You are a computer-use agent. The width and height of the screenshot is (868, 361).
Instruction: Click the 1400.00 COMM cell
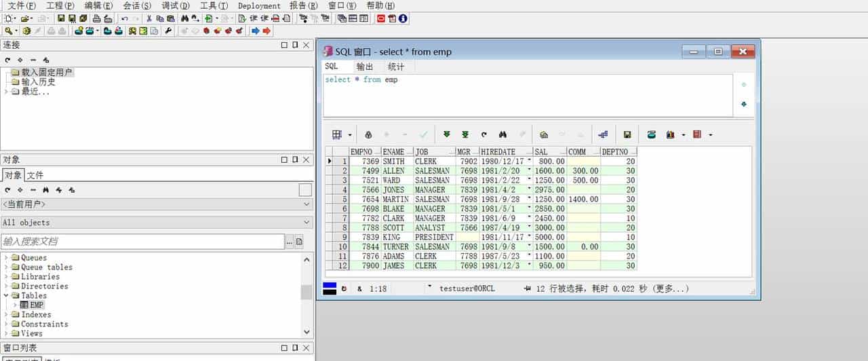tap(583, 199)
